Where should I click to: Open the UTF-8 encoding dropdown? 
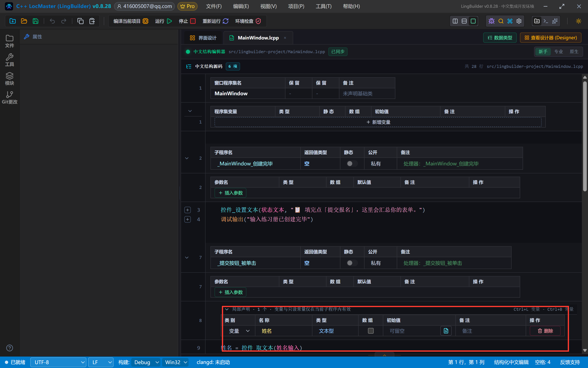(x=58, y=362)
